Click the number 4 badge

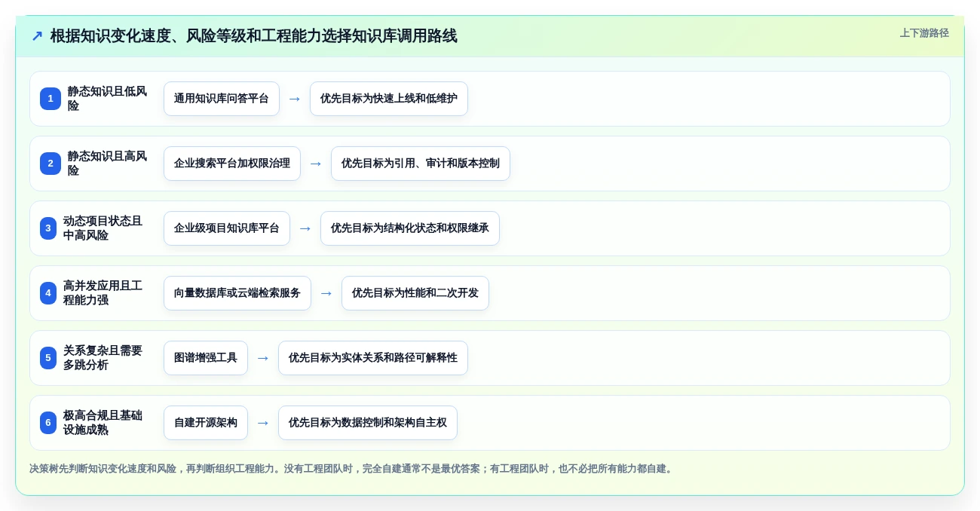tap(48, 293)
